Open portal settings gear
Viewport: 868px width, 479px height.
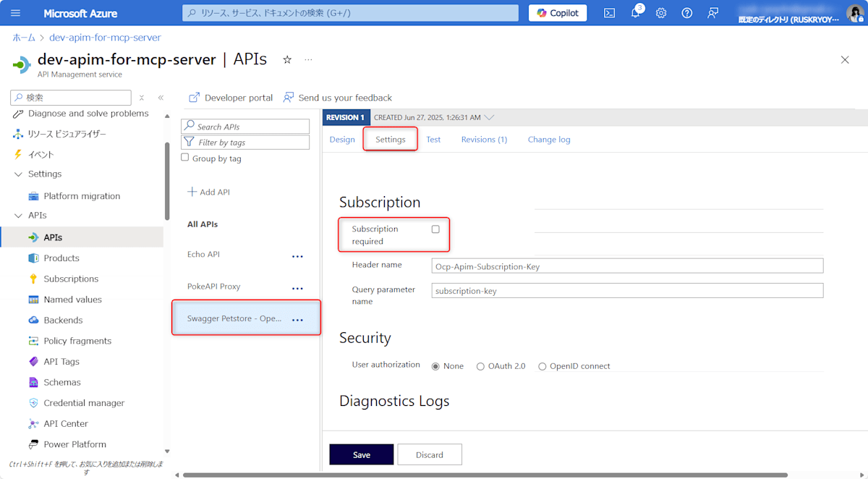[661, 13]
